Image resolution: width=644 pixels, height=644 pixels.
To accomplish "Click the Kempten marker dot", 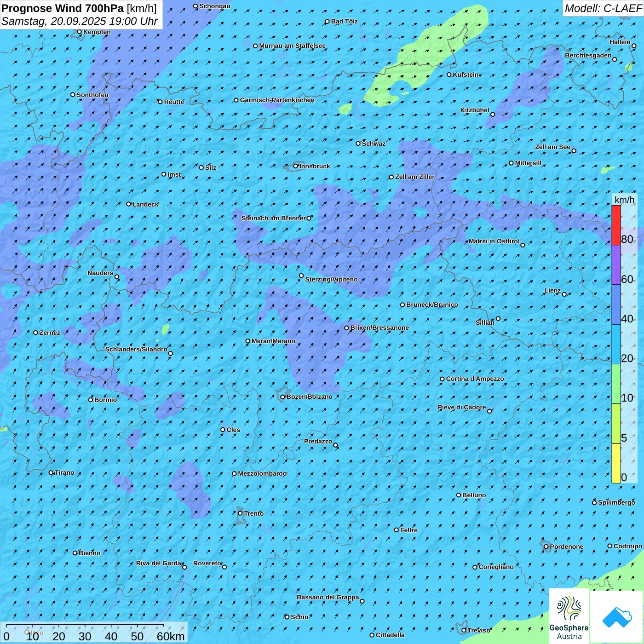I will point(80,32).
